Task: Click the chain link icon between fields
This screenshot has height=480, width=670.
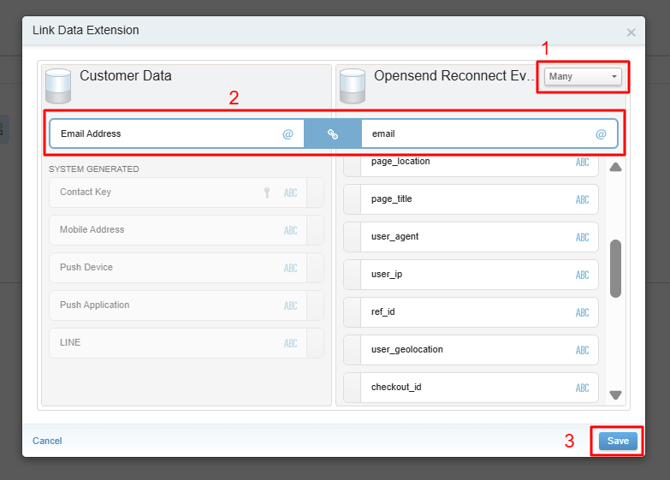Action: coord(333,134)
